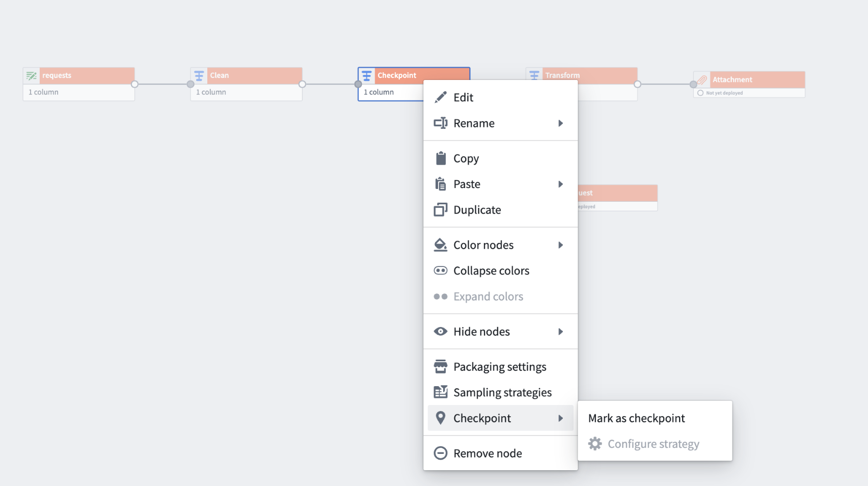Image resolution: width=868 pixels, height=486 pixels.
Task: Click the Clean node transform icon
Action: (199, 76)
